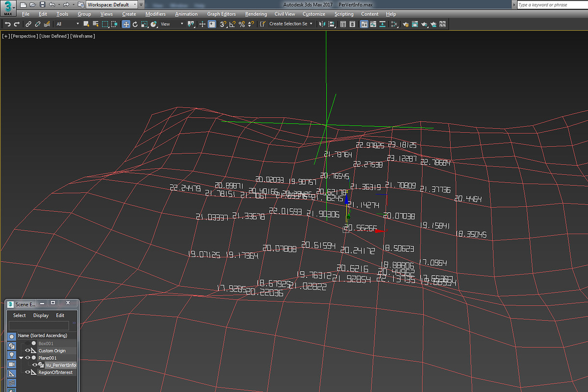Activate the Select and Link tool
The width and height of the screenshot is (588, 392).
coord(28,24)
